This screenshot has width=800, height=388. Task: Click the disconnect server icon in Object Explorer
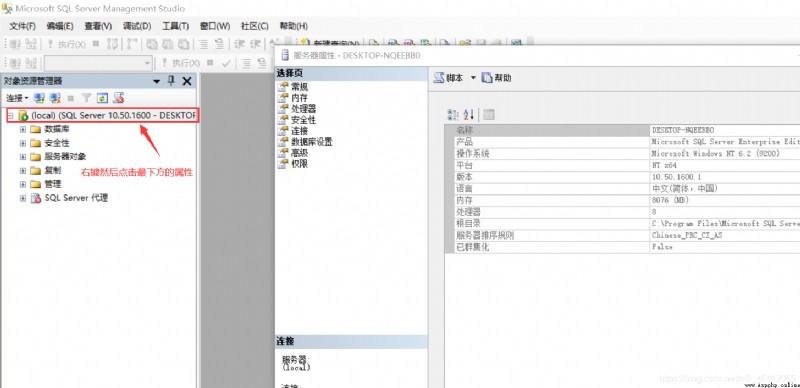pyautogui.click(x=55, y=98)
